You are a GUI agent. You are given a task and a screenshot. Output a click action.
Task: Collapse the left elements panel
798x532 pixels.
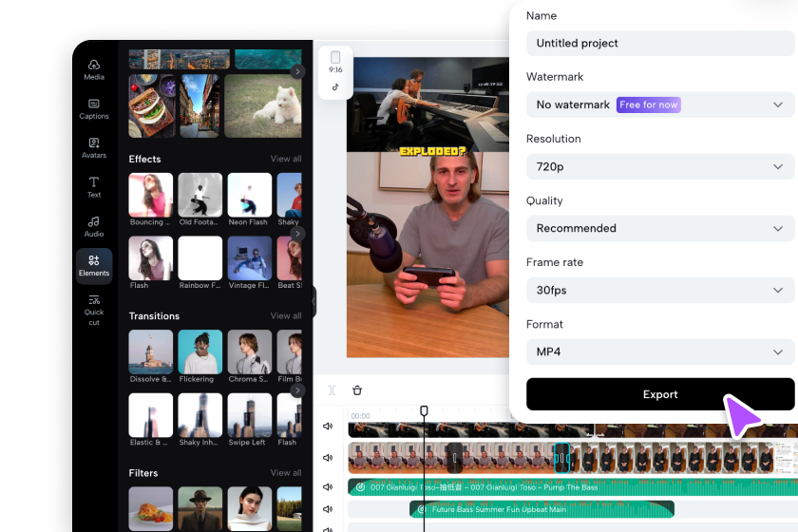[x=313, y=301]
